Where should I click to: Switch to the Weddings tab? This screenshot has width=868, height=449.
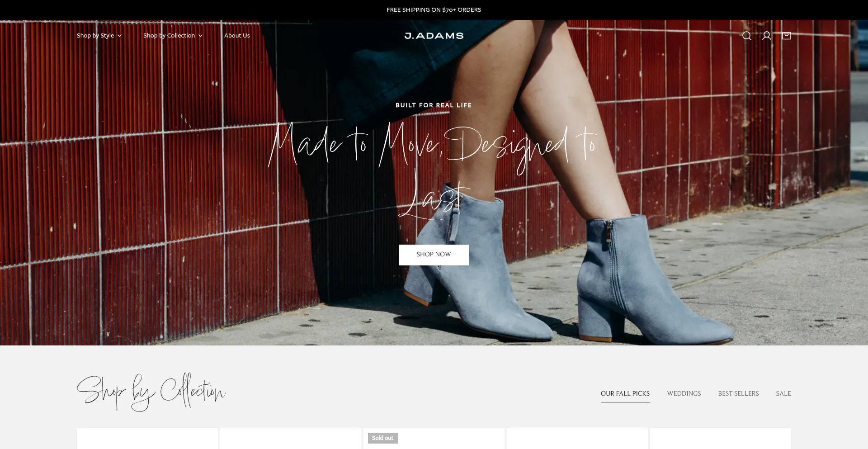(x=684, y=393)
